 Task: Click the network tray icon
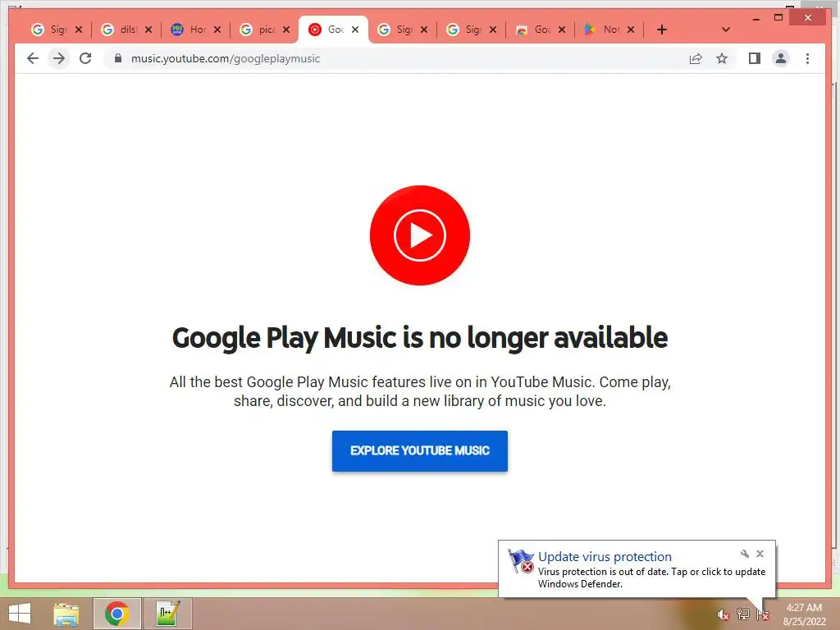click(743, 614)
